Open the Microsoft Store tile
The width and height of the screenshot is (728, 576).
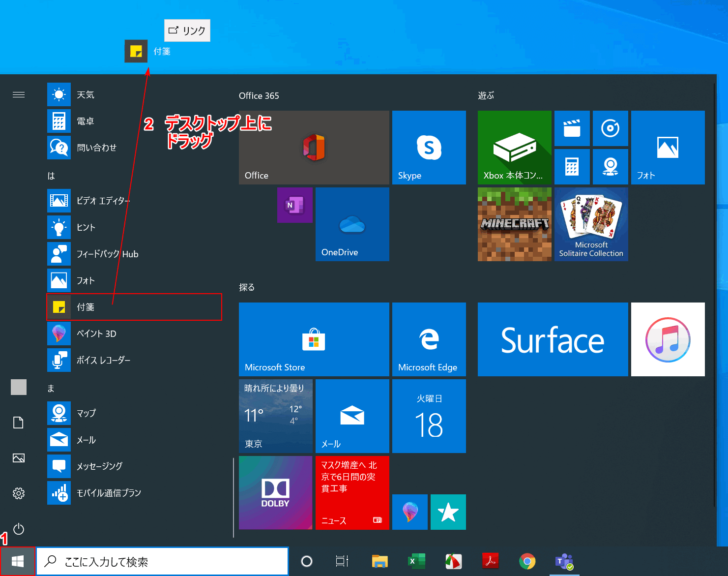[x=314, y=339]
